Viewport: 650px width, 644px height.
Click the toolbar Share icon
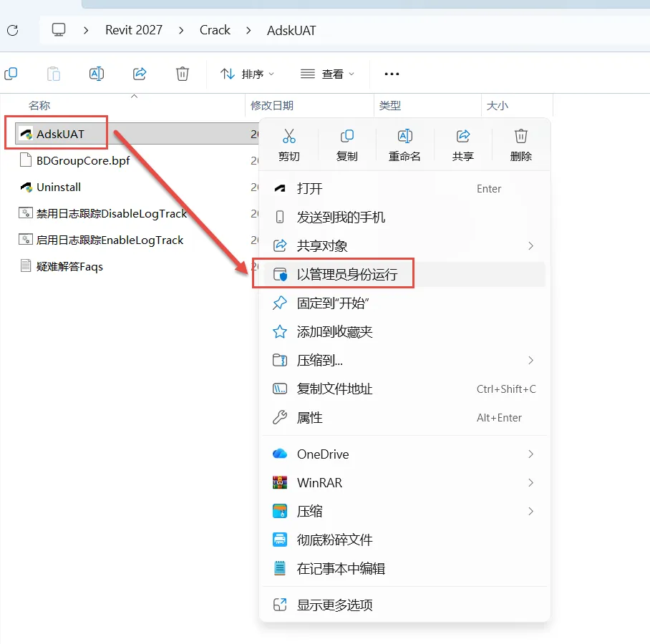(x=140, y=74)
